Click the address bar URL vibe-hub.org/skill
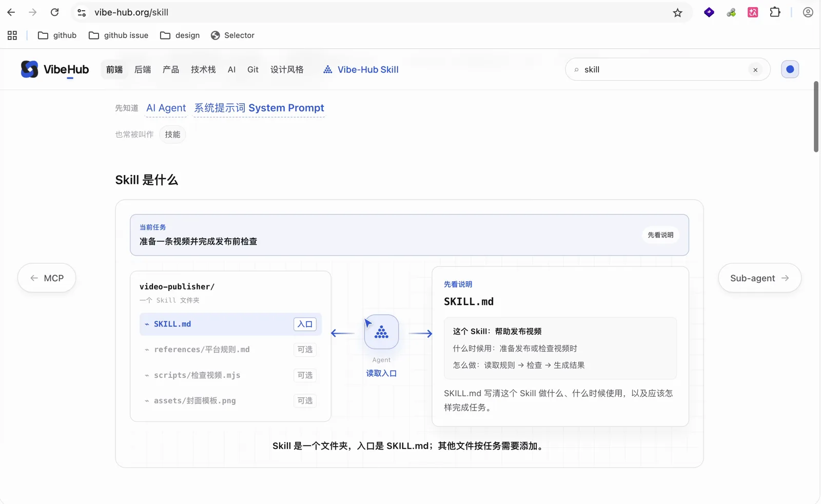Image resolution: width=821 pixels, height=504 pixels. 131,12
